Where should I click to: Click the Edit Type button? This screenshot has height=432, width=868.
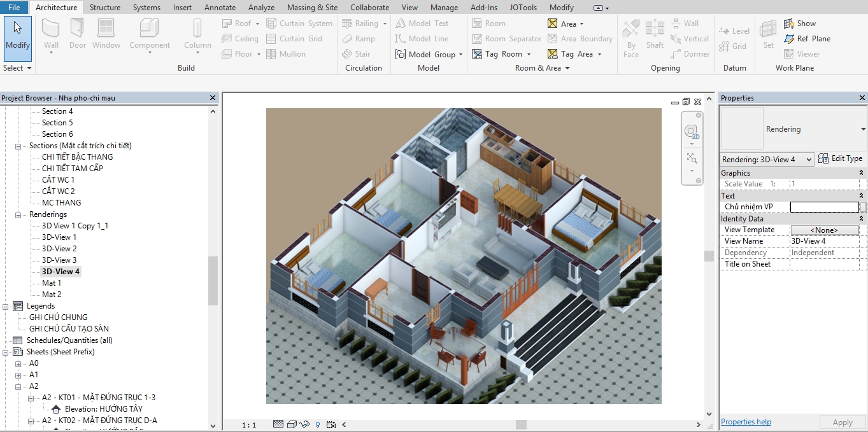[x=841, y=158]
